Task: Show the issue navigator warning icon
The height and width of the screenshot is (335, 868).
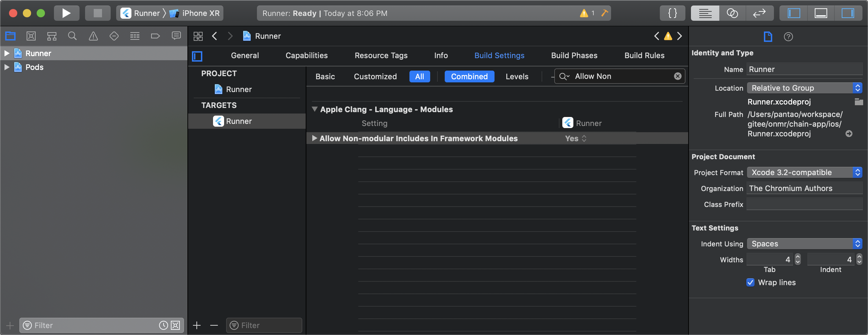Action: 93,36
